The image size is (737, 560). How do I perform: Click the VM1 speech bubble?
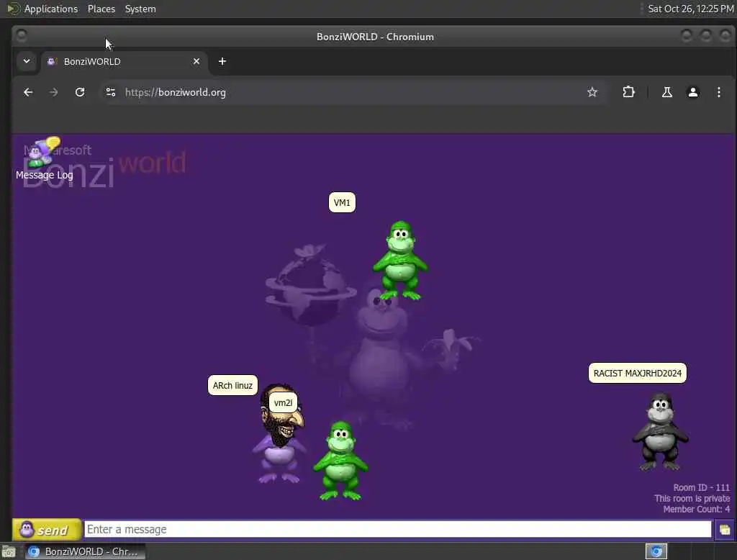(342, 203)
